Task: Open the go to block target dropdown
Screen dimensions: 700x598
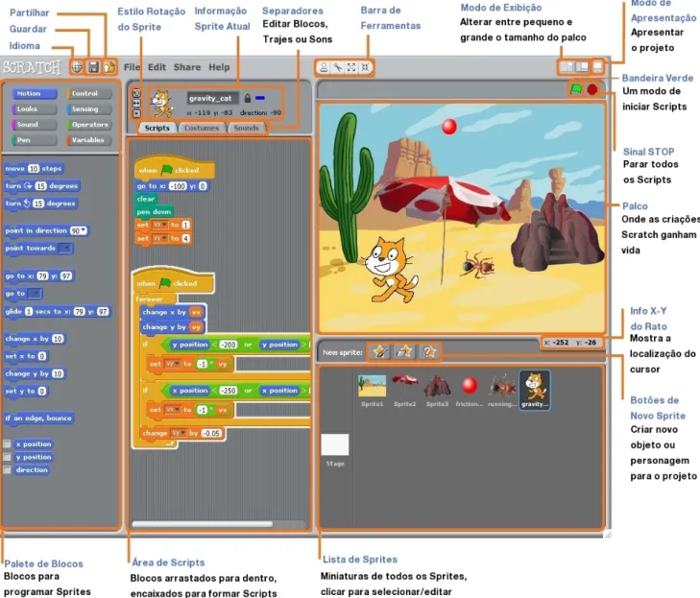Action: point(35,294)
